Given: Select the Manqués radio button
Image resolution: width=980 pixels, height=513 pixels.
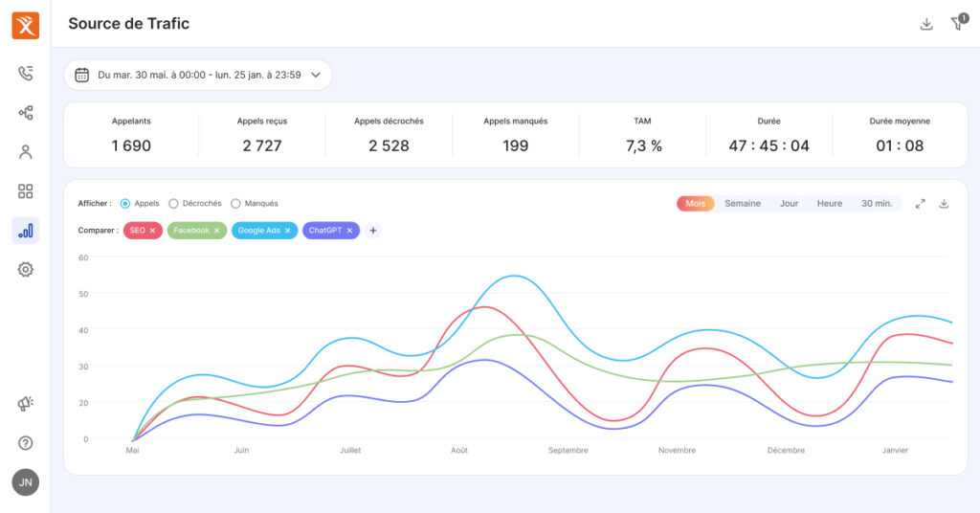Looking at the screenshot, I should [235, 204].
